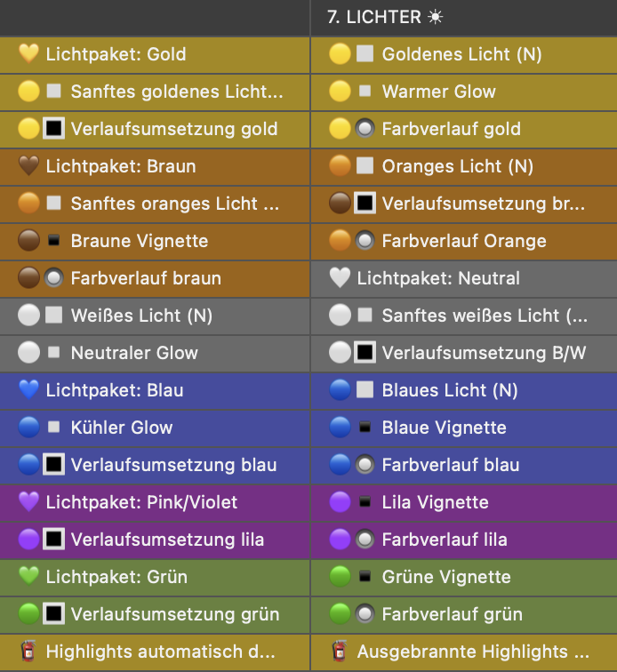Select the 7. LICHTER header tab
This screenshot has width=617, height=672.
pyautogui.click(x=464, y=18)
